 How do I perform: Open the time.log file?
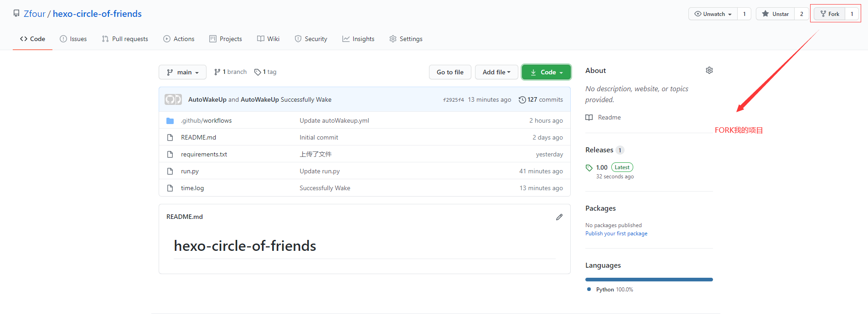click(x=192, y=188)
